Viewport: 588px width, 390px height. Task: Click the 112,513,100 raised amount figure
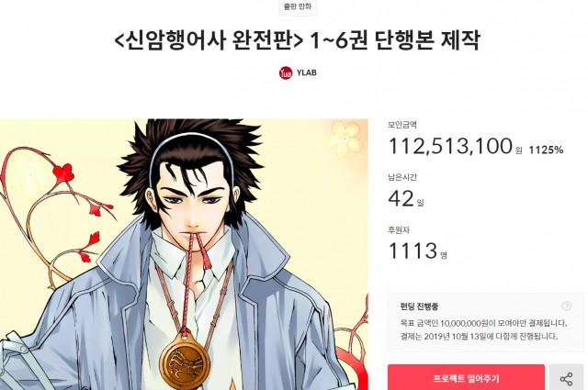(450, 146)
